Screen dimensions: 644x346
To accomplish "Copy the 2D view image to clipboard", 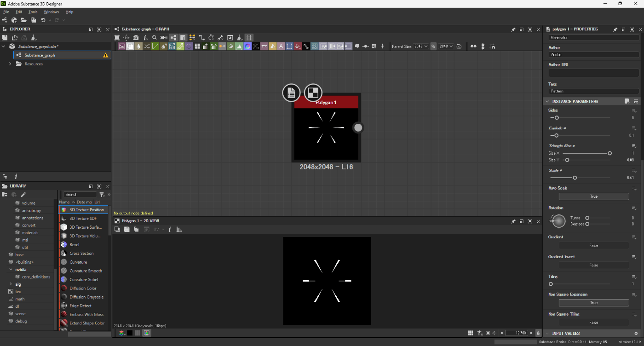I will 136,229.
